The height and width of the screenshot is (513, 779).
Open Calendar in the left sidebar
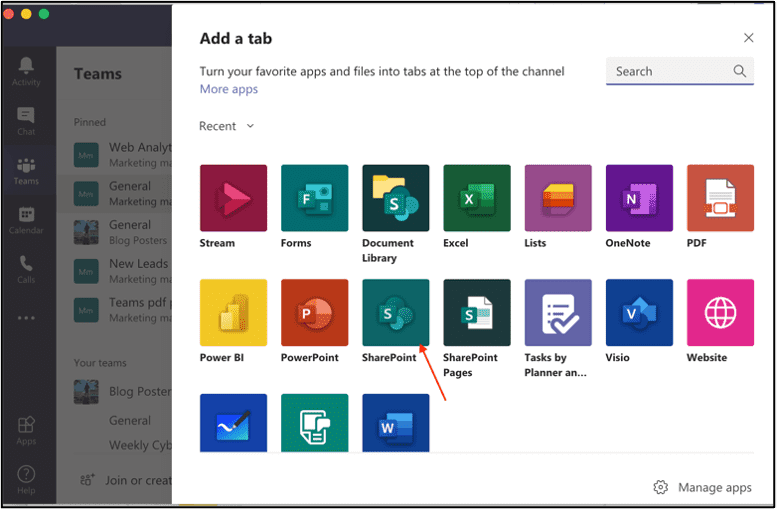(x=26, y=220)
